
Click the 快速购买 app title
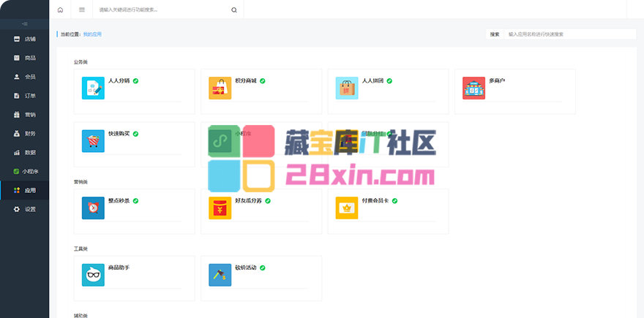coord(119,134)
